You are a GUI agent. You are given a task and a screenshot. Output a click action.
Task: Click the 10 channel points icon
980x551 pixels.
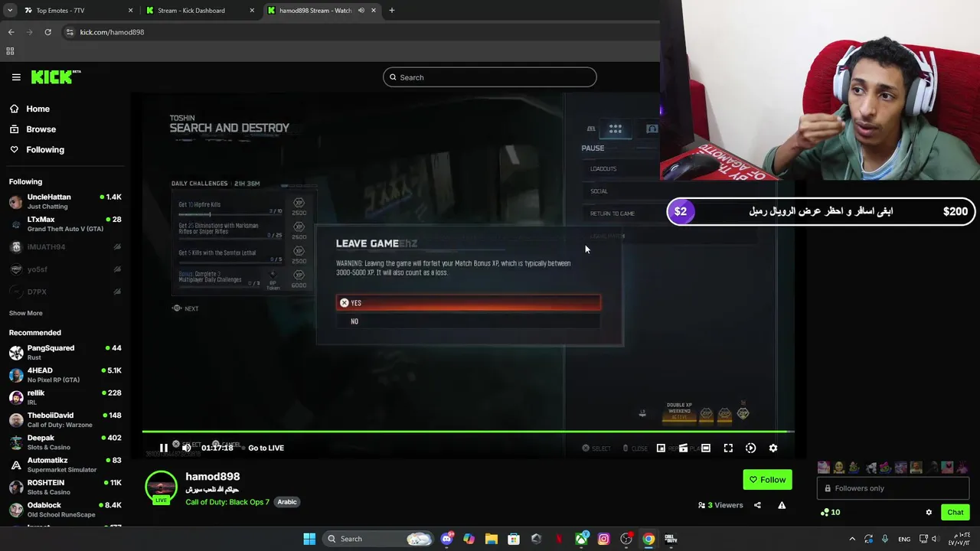pyautogui.click(x=830, y=512)
